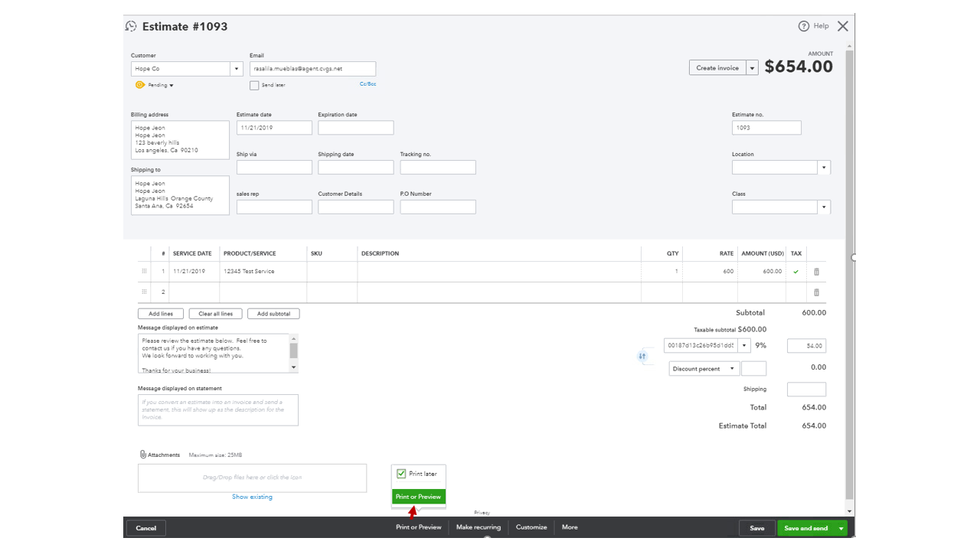Click the Pending status icon

click(x=140, y=85)
